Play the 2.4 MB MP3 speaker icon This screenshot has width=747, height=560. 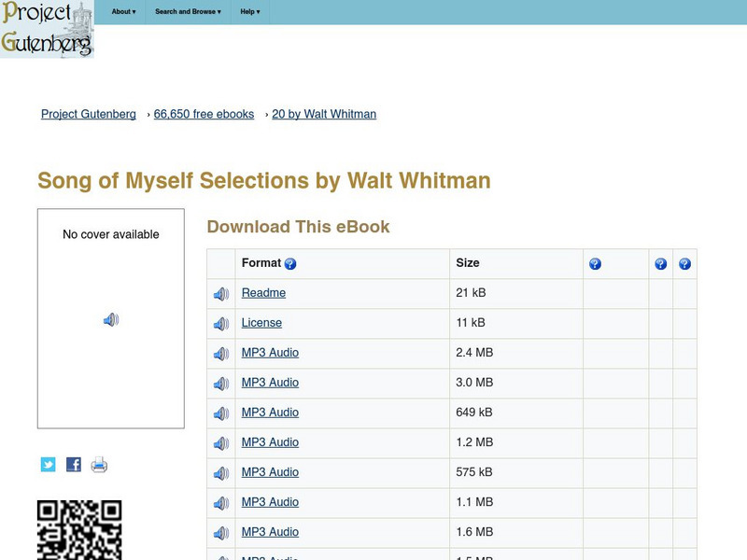220,353
